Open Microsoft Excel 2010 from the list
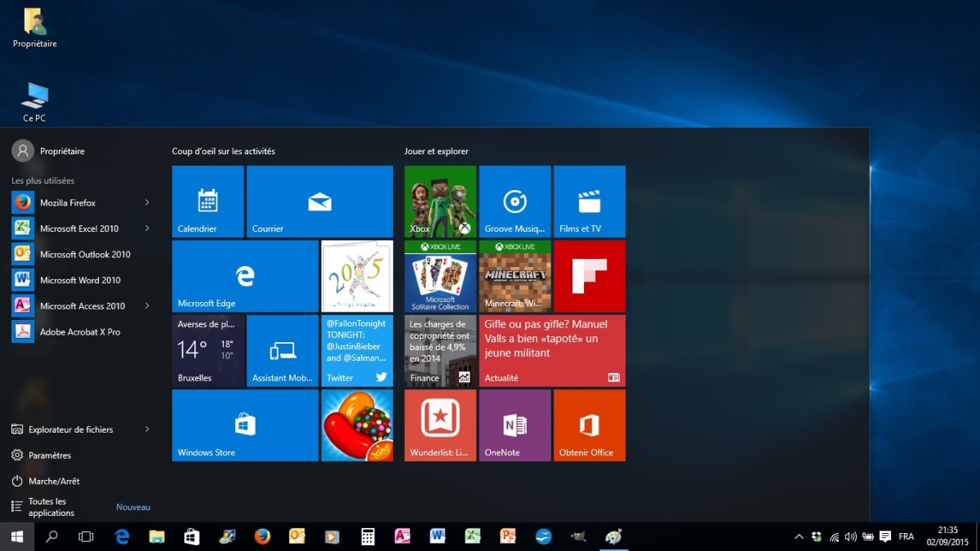980x551 pixels. click(82, 229)
